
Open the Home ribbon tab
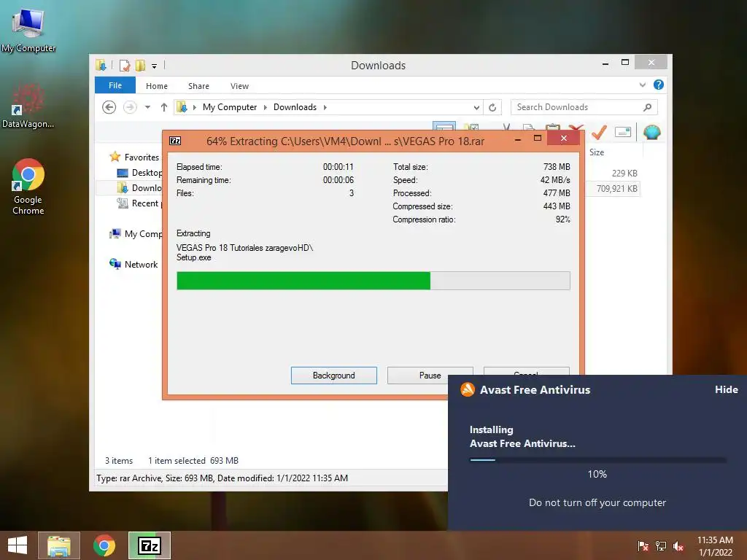pyautogui.click(x=157, y=86)
